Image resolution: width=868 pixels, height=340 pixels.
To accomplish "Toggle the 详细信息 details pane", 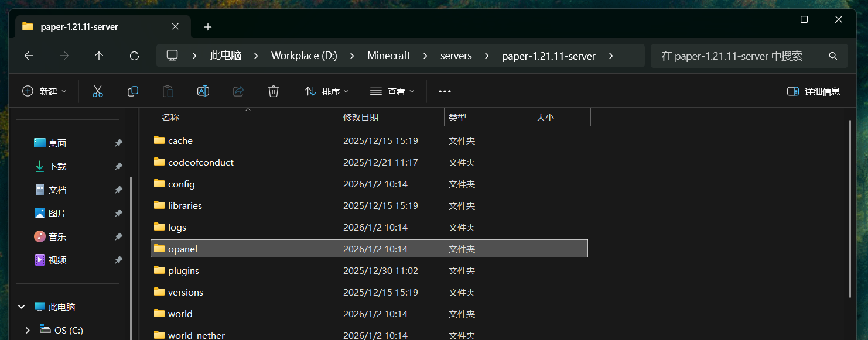I will pos(814,91).
